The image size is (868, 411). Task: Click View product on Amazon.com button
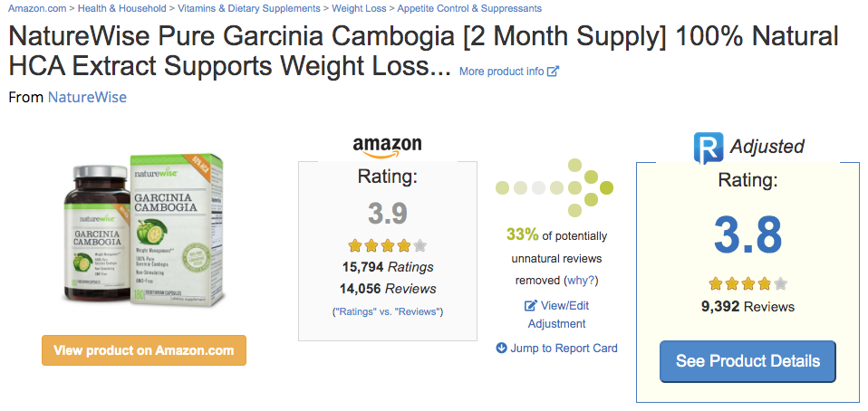(x=144, y=350)
